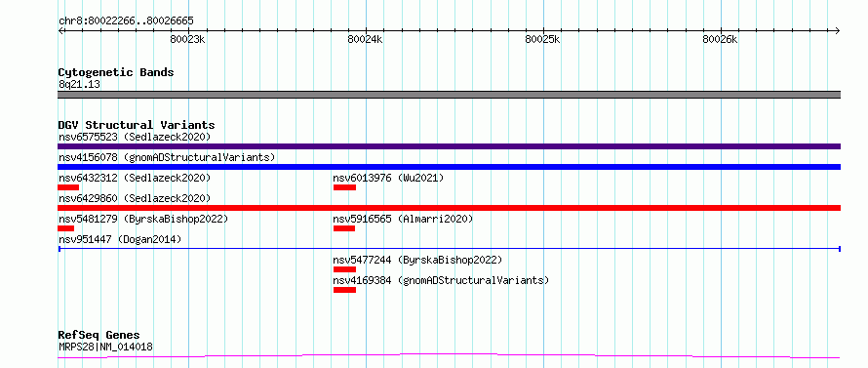Click the short red nsv6432312 variant bar
The width and height of the screenshot is (868, 368).
[68, 187]
